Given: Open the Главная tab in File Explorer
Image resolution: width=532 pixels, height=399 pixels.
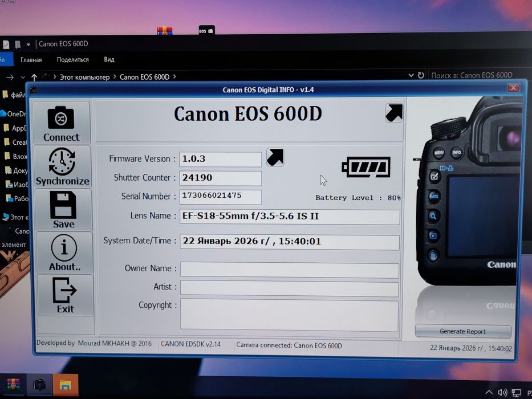Looking at the screenshot, I should [31, 60].
